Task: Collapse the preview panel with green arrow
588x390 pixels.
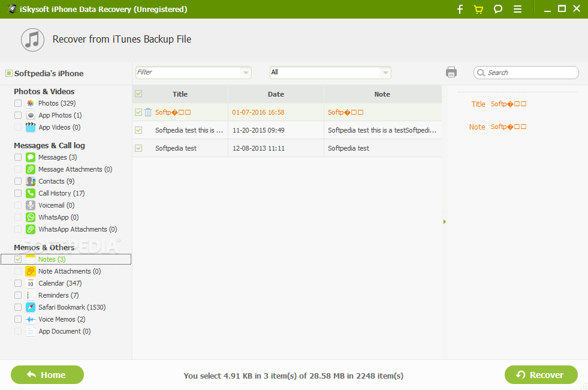Action: tap(444, 222)
